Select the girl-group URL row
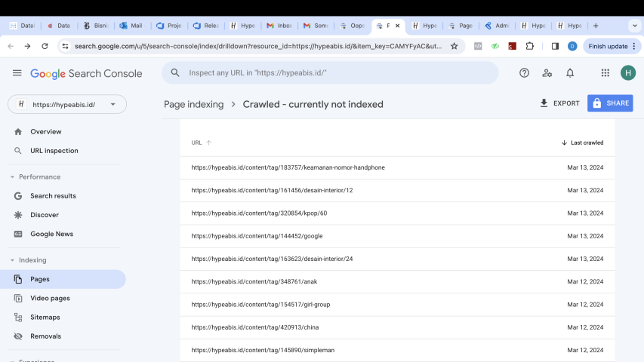The width and height of the screenshot is (644, 362). 397,305
